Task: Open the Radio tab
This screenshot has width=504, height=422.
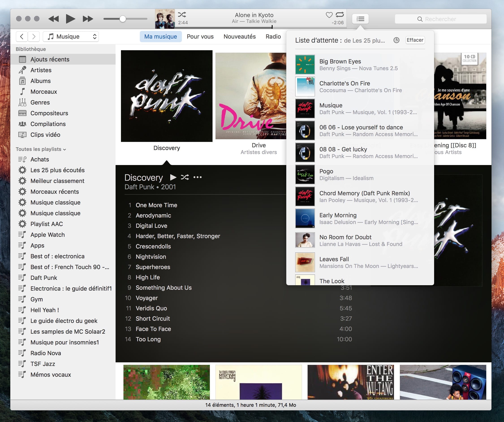Action: [273, 37]
